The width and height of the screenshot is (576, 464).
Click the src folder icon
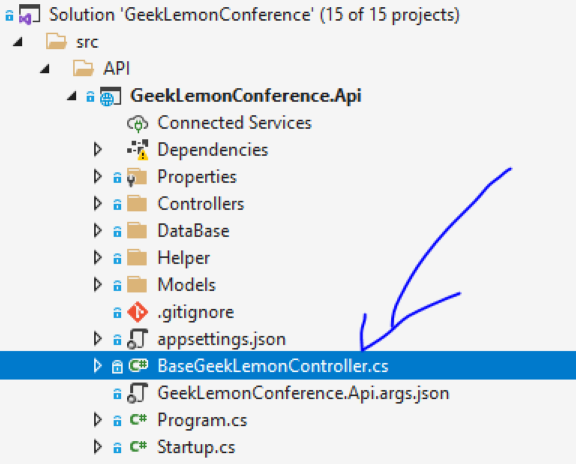(56, 42)
